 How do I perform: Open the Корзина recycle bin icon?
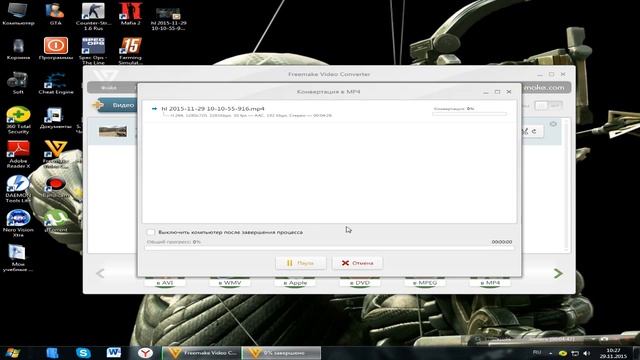click(18, 49)
